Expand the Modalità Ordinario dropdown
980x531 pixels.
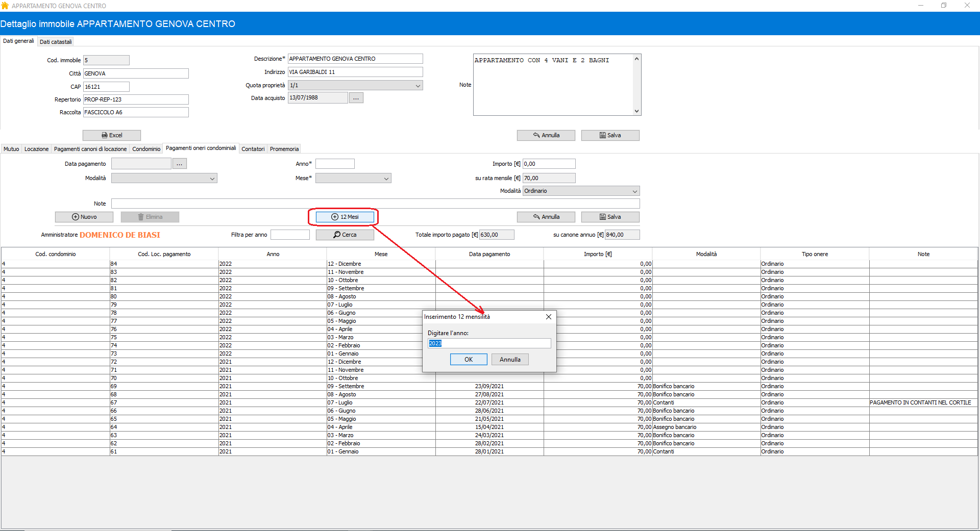click(634, 191)
